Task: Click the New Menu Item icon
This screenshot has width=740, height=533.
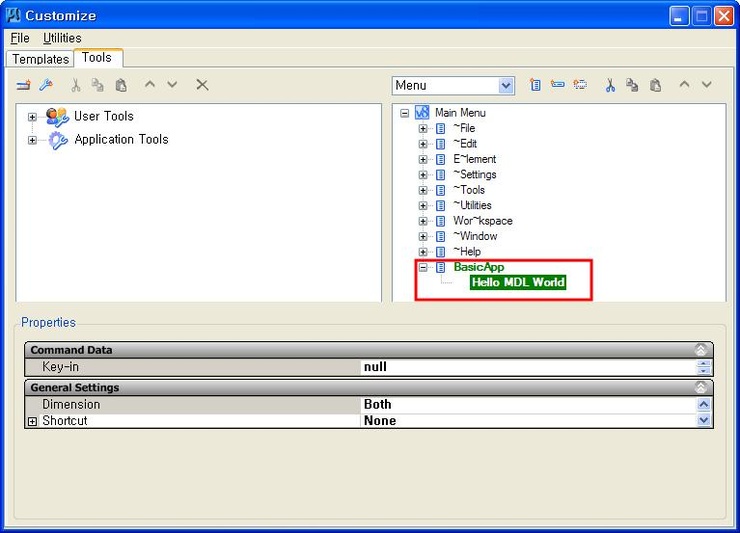Action: point(557,86)
